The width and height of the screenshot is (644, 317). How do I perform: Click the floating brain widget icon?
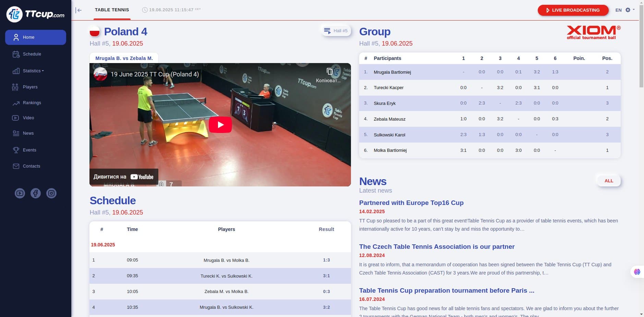[637, 272]
